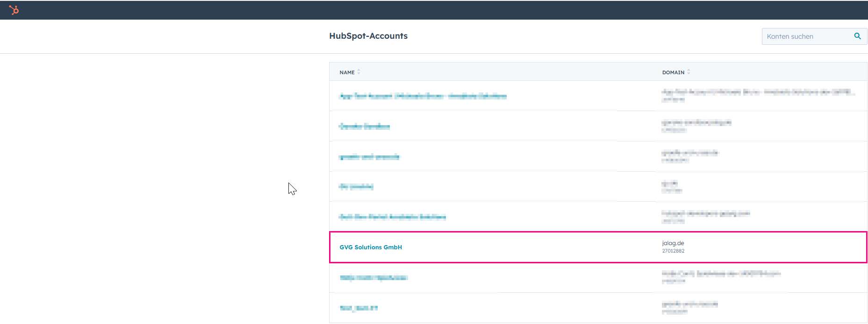Screen dimensions: 868x324
Task: Open the GVG Solutions GmbH account
Action: click(371, 247)
